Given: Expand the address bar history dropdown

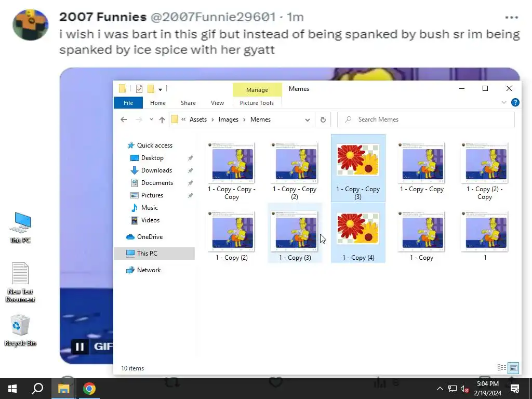Looking at the screenshot, I should tap(308, 119).
